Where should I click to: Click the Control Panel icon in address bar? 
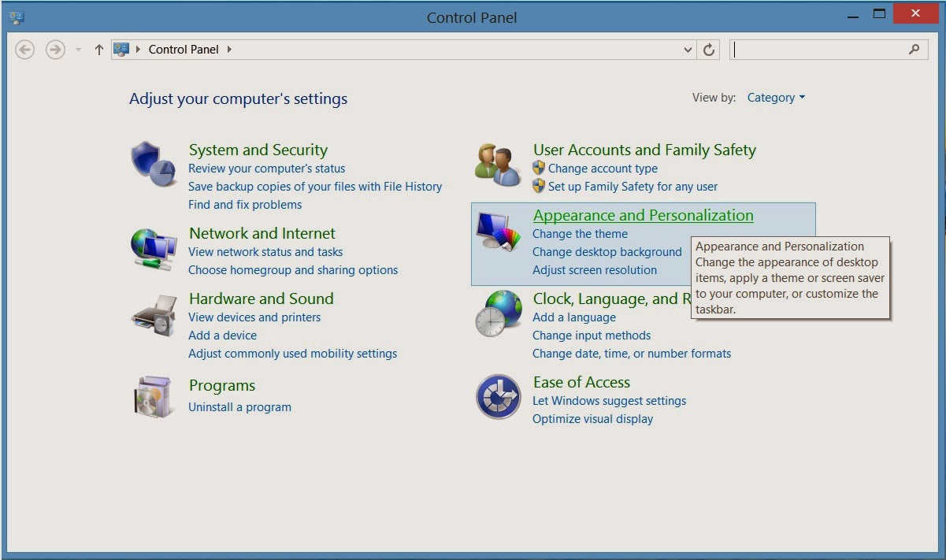click(x=120, y=49)
